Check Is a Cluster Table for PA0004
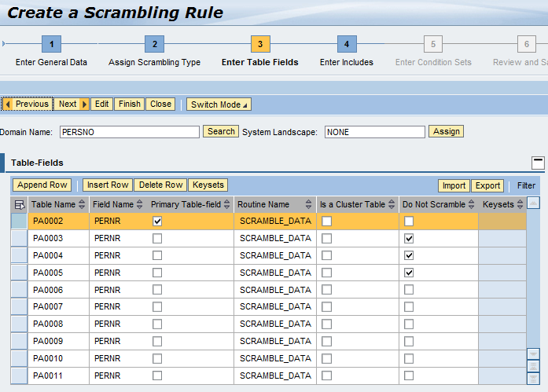The height and width of the screenshot is (392, 548). coord(326,255)
